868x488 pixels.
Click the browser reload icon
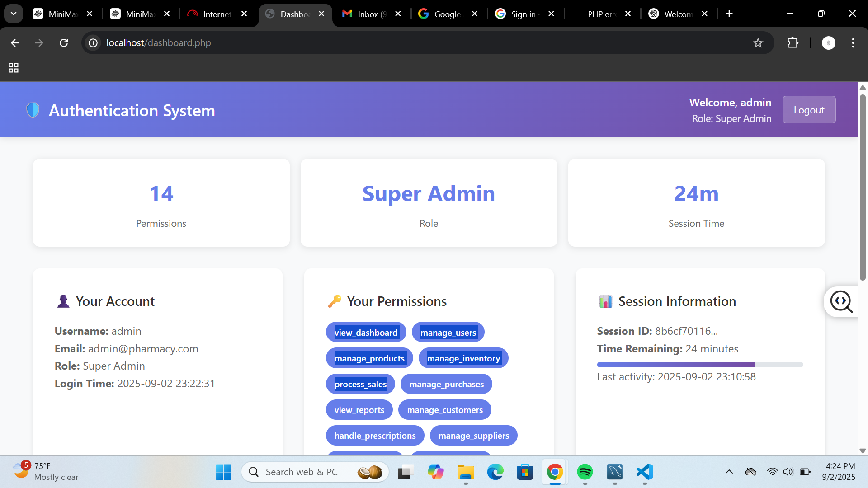pos(64,43)
